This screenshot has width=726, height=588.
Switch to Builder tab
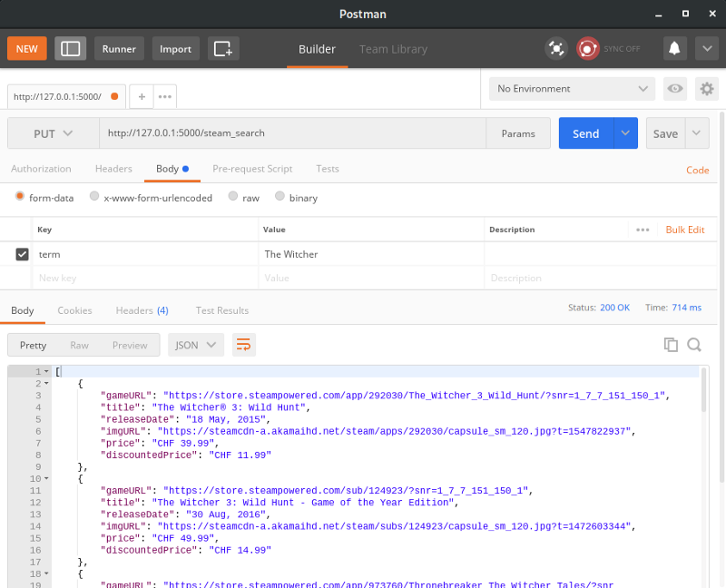tap(317, 49)
